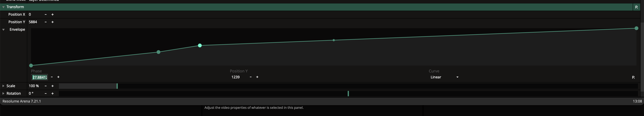Decrease Position Y value at top
This screenshot has width=644, height=116.
click(x=46, y=22)
